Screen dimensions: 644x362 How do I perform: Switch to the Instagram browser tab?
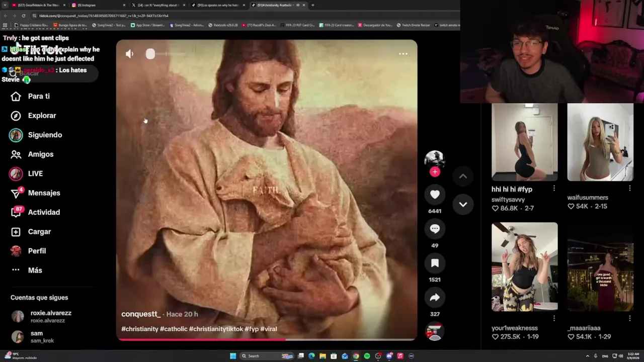[99, 5]
